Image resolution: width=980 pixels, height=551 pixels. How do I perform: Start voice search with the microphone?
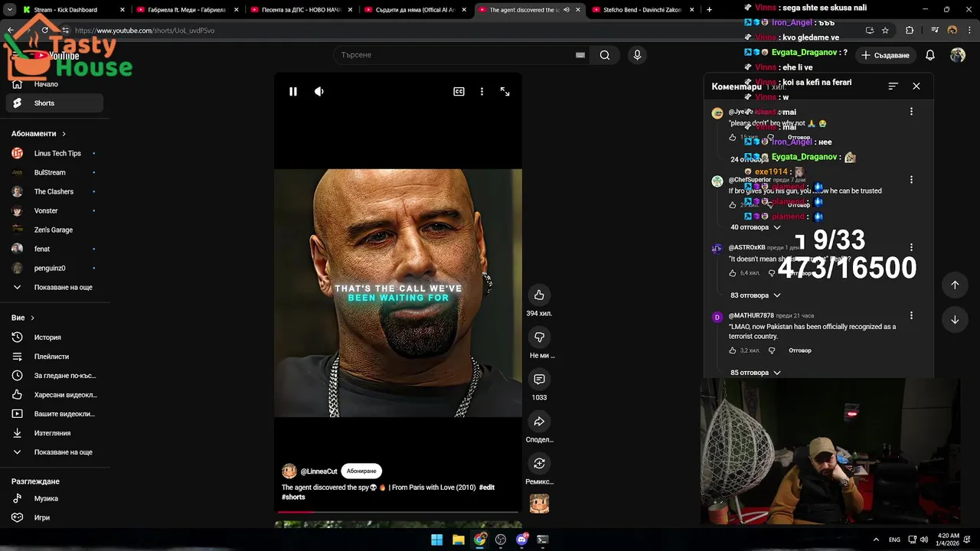[x=637, y=55]
